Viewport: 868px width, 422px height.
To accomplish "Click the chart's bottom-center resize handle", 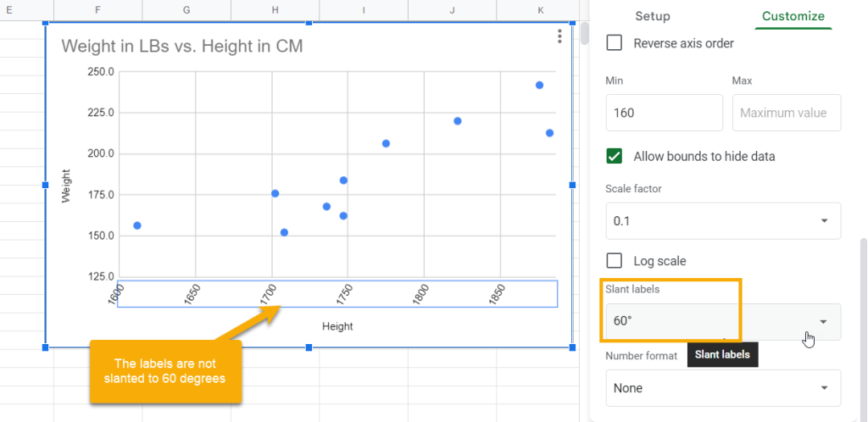I will pos(309,347).
